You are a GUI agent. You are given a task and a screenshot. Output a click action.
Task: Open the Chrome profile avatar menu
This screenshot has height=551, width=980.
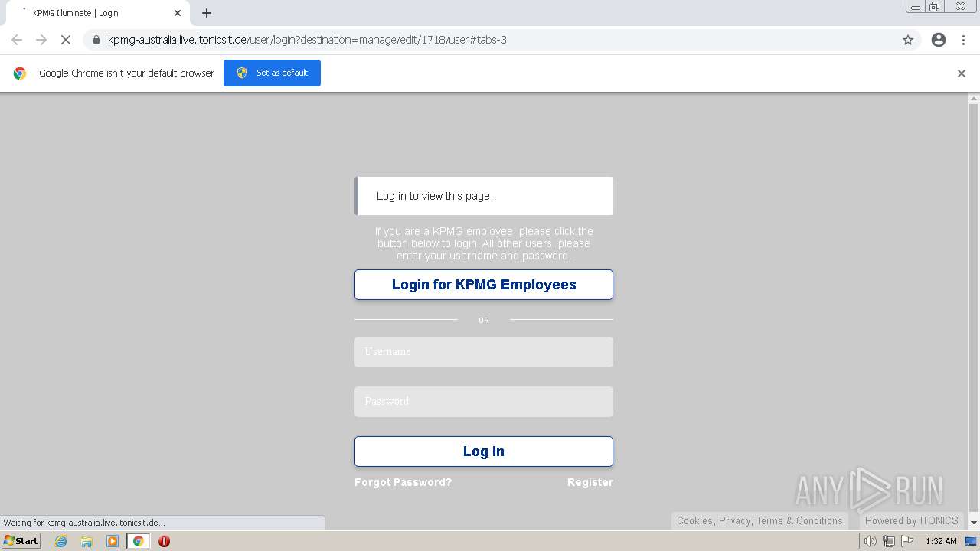939,40
